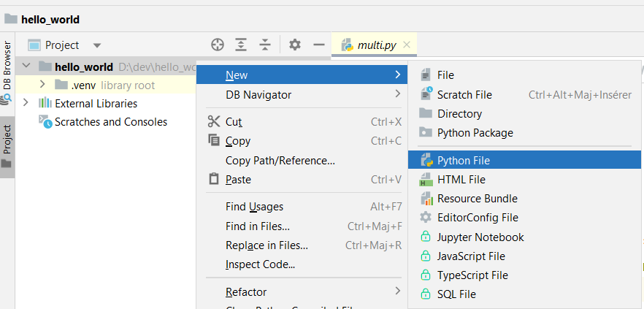This screenshot has height=309, width=644.
Task: Choose Python File from the New submenu
Action: [463, 161]
